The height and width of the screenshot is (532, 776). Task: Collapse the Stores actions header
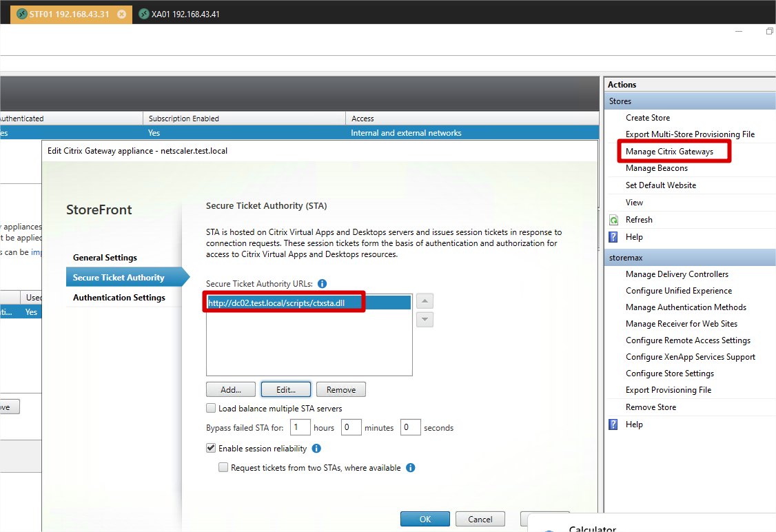pos(690,101)
